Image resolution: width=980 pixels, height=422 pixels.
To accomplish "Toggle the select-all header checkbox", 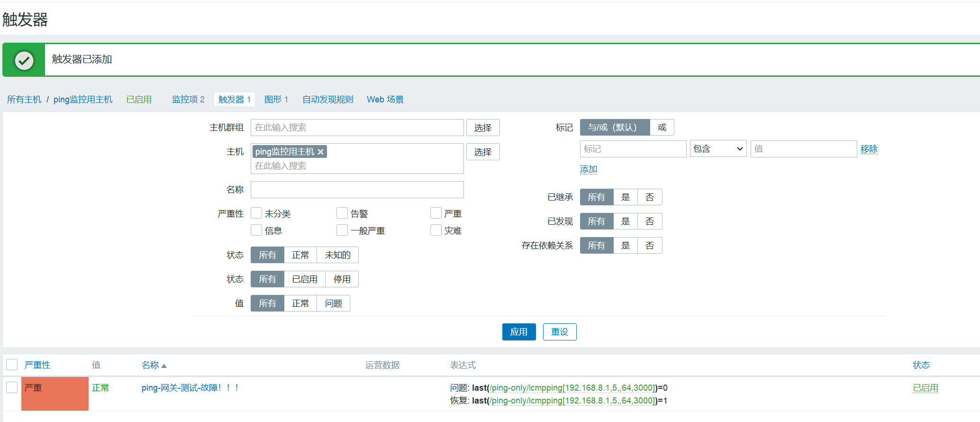I will tap(12, 365).
